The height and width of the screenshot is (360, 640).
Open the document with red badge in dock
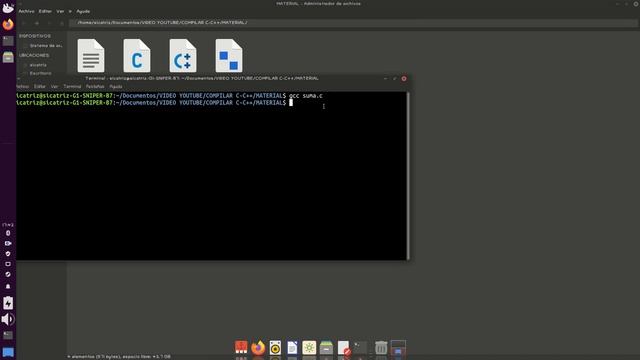tap(344, 347)
